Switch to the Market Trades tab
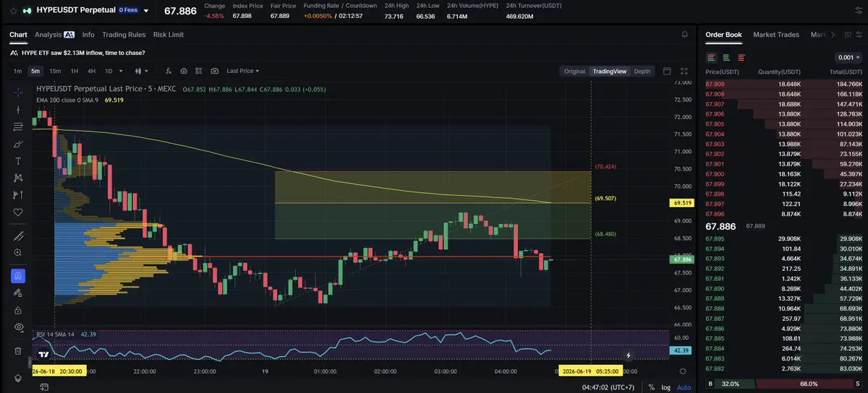The image size is (868, 393). pos(778,35)
